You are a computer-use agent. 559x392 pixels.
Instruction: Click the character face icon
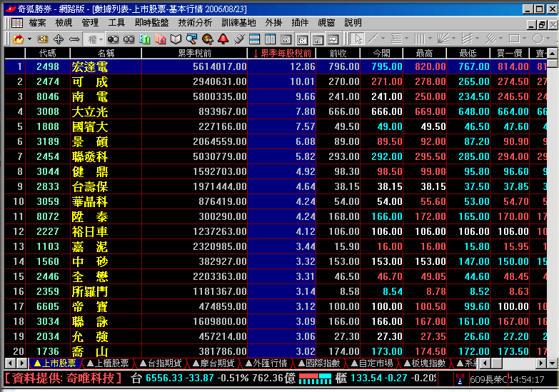(x=208, y=39)
